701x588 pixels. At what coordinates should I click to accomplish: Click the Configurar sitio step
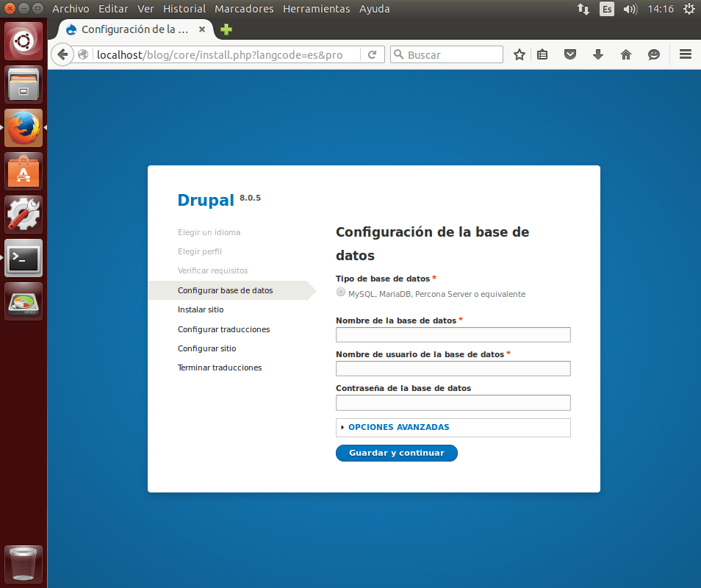[206, 348]
